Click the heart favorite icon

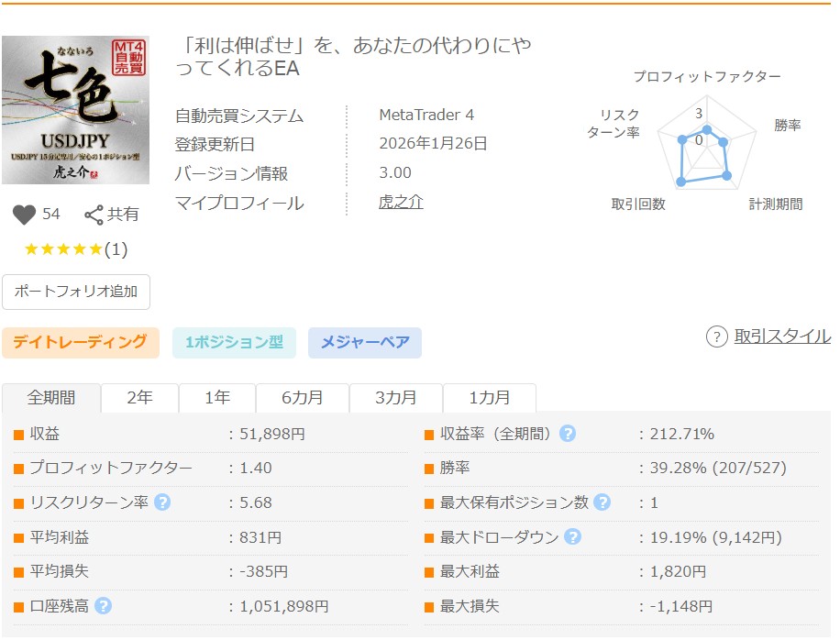24,215
